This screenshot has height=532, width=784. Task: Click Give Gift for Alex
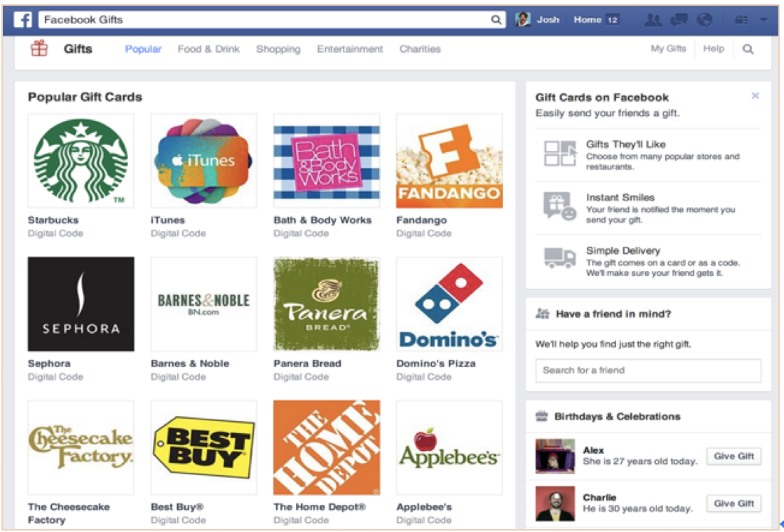[x=733, y=456]
